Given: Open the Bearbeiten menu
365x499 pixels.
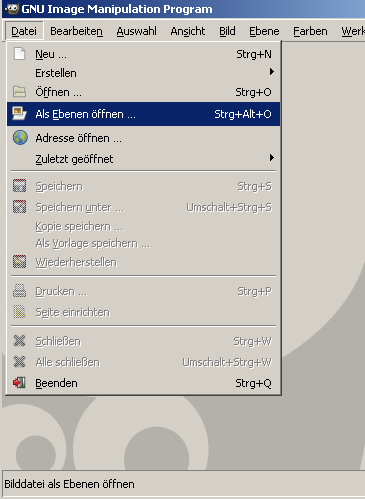Looking at the screenshot, I should (x=76, y=31).
